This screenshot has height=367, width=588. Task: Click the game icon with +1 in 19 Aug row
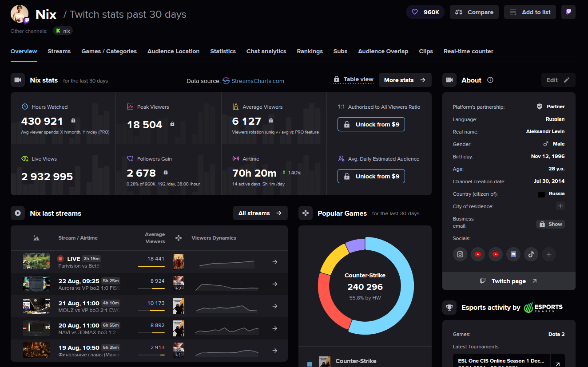point(179,351)
